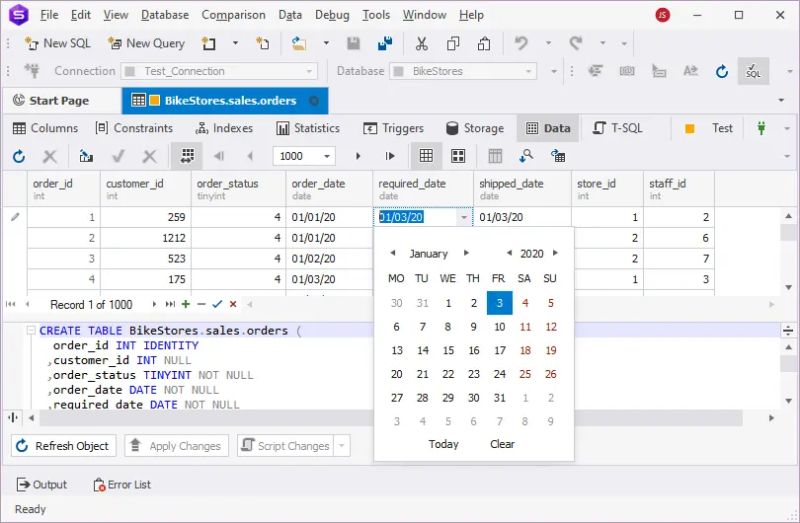Click the Refresh Object button
Image resolution: width=800 pixels, height=523 pixels.
63,446
